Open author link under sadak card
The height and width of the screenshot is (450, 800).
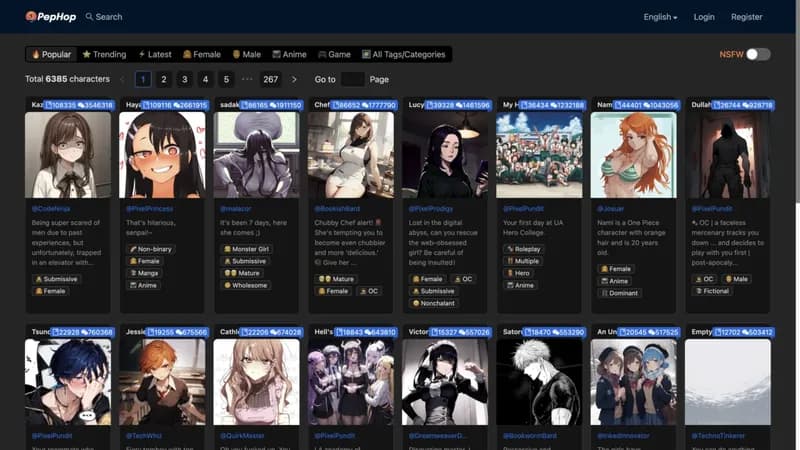(235, 209)
